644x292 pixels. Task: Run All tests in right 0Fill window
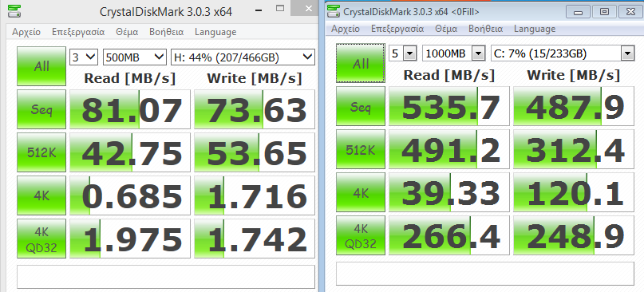coord(361,63)
